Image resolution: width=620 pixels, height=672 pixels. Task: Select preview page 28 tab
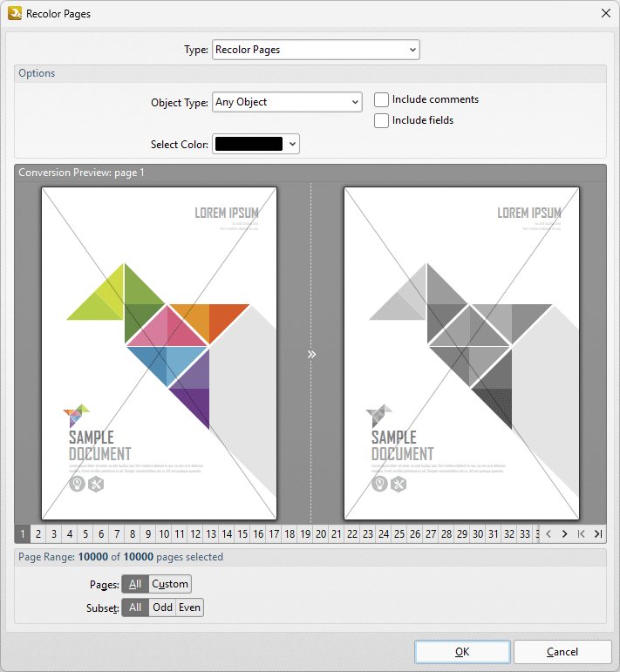coord(446,534)
